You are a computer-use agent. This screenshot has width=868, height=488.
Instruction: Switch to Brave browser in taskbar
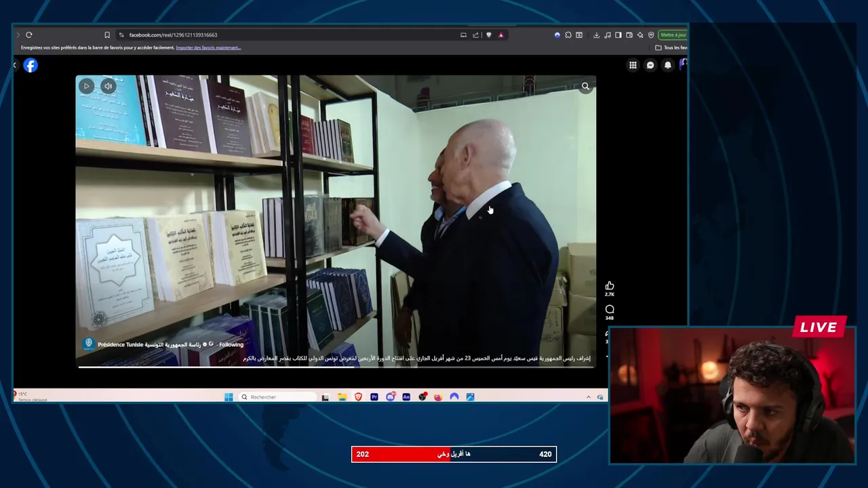pos(358,396)
